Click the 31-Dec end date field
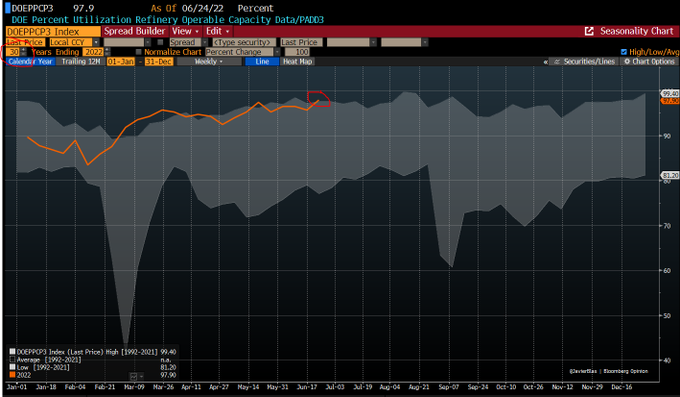 pyautogui.click(x=159, y=62)
